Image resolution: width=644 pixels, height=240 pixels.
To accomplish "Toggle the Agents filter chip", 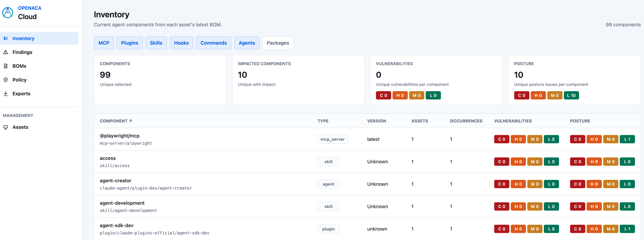I will tap(247, 43).
